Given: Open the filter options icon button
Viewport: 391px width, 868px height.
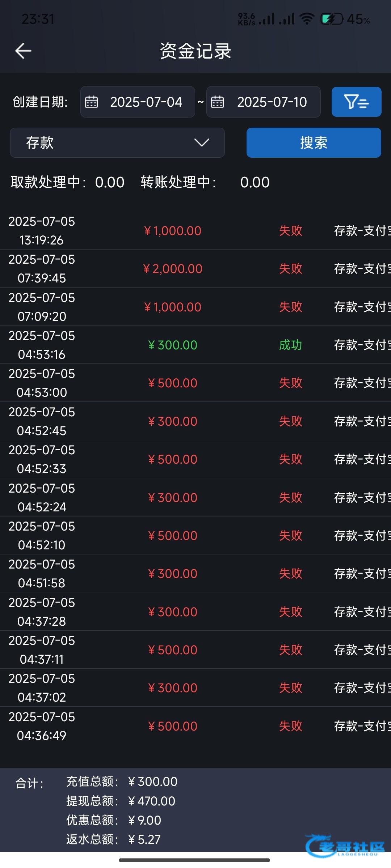Looking at the screenshot, I should [x=356, y=102].
